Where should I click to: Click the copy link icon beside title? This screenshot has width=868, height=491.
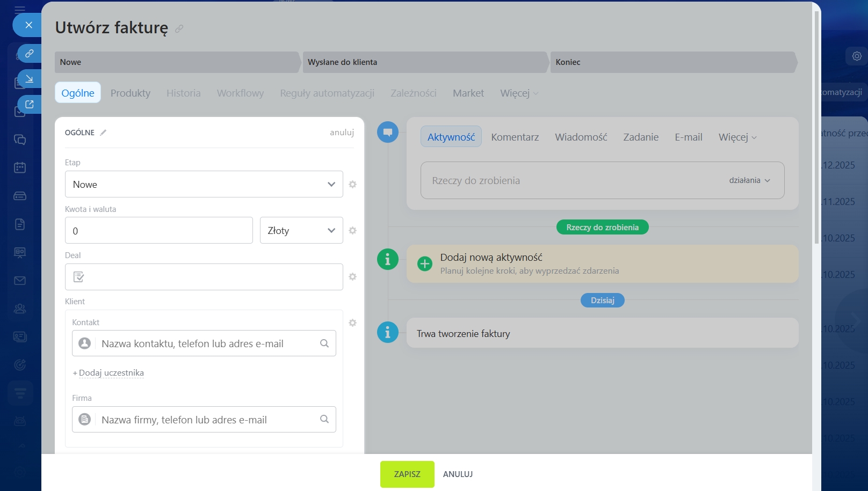179,29
